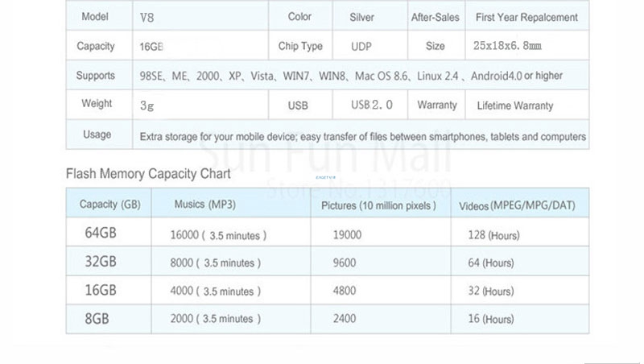Click the Lifetime Warranty text

tap(515, 105)
